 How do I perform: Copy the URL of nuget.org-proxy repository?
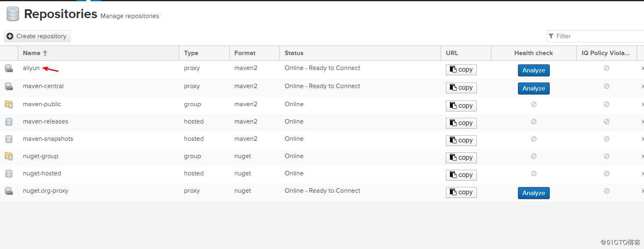[461, 192]
